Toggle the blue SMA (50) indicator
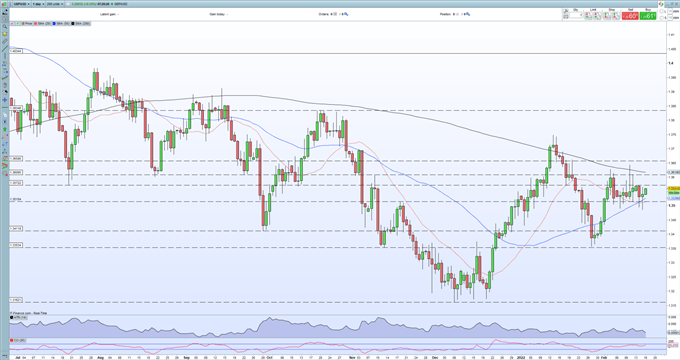 pos(61,23)
